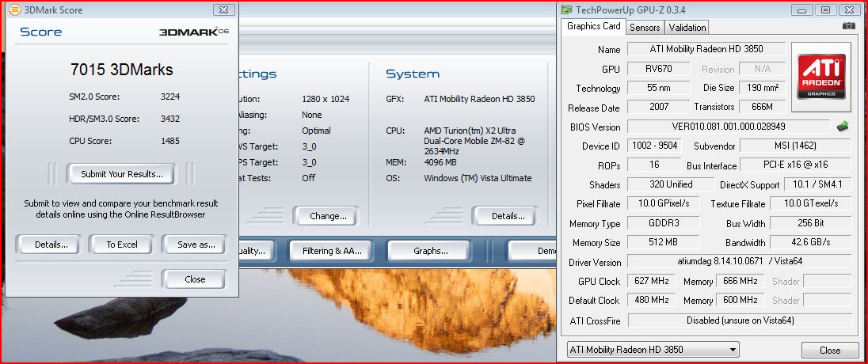Click the GPU Clock 627 MHz field

pos(651,281)
